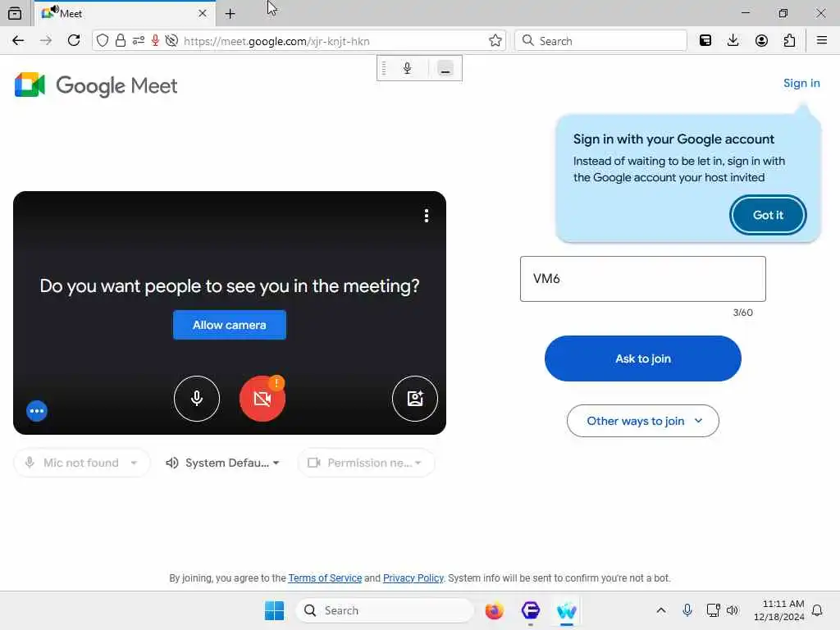Toggle the red camera-off button

pyautogui.click(x=262, y=399)
